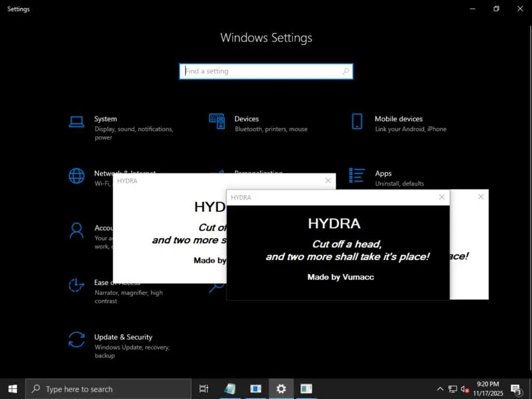Click into the Find a setting box
Screen dimensions: 532x399
coord(266,71)
